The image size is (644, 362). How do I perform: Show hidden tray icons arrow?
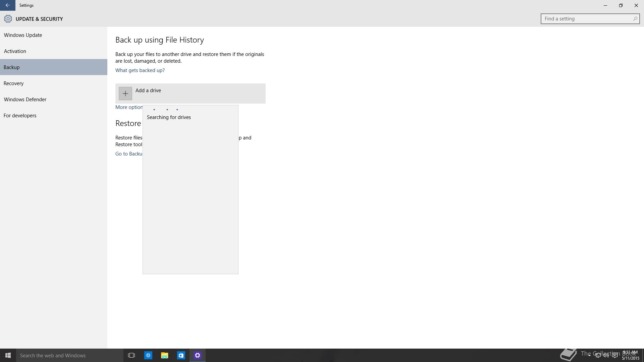pos(589,355)
